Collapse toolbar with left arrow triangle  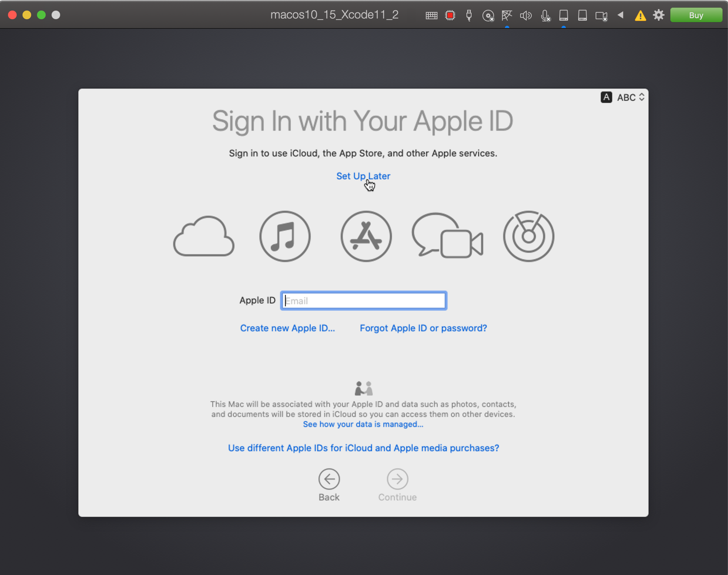[621, 15]
